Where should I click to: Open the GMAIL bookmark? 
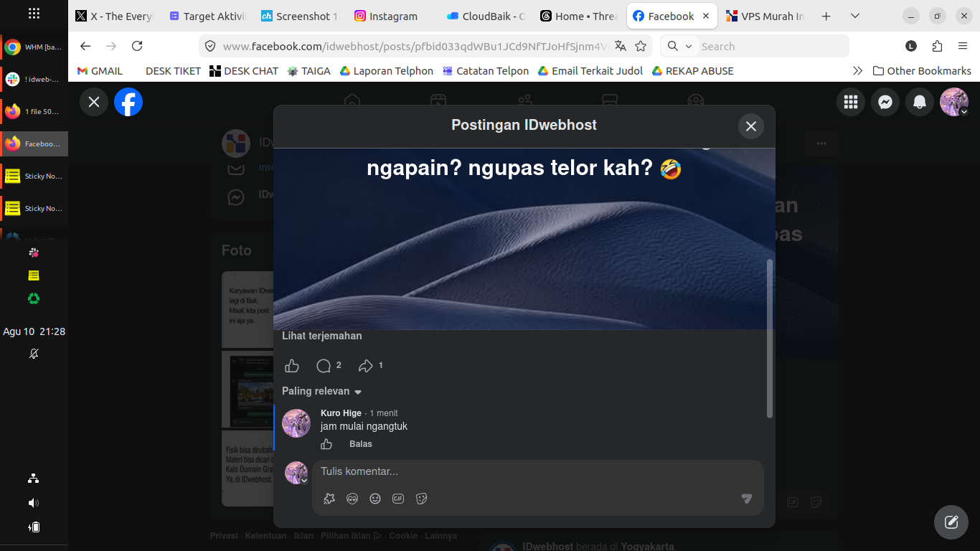100,71
